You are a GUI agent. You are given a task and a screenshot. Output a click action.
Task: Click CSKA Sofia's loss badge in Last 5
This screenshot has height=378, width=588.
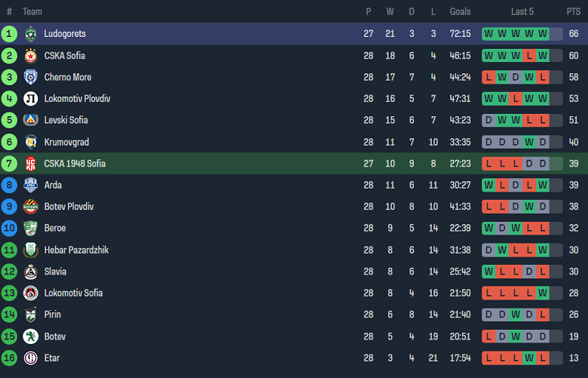[529, 56]
